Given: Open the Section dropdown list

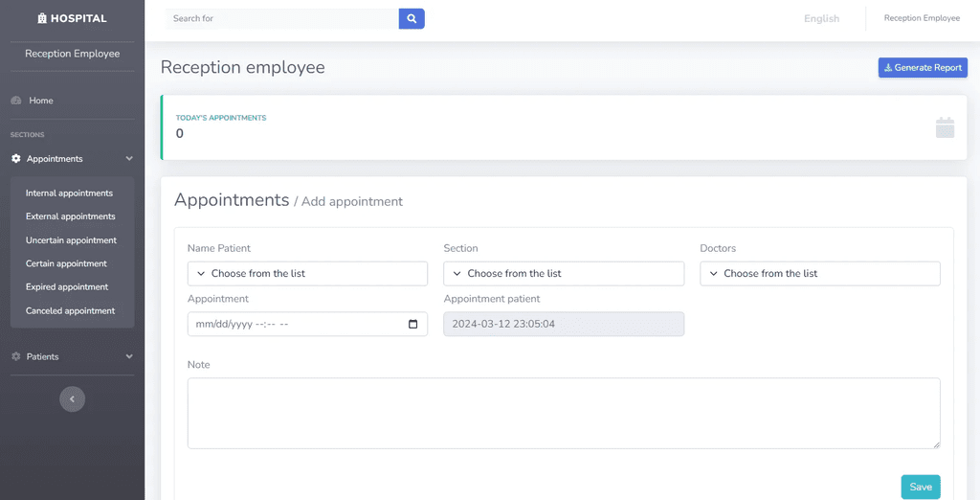Looking at the screenshot, I should pyautogui.click(x=564, y=273).
